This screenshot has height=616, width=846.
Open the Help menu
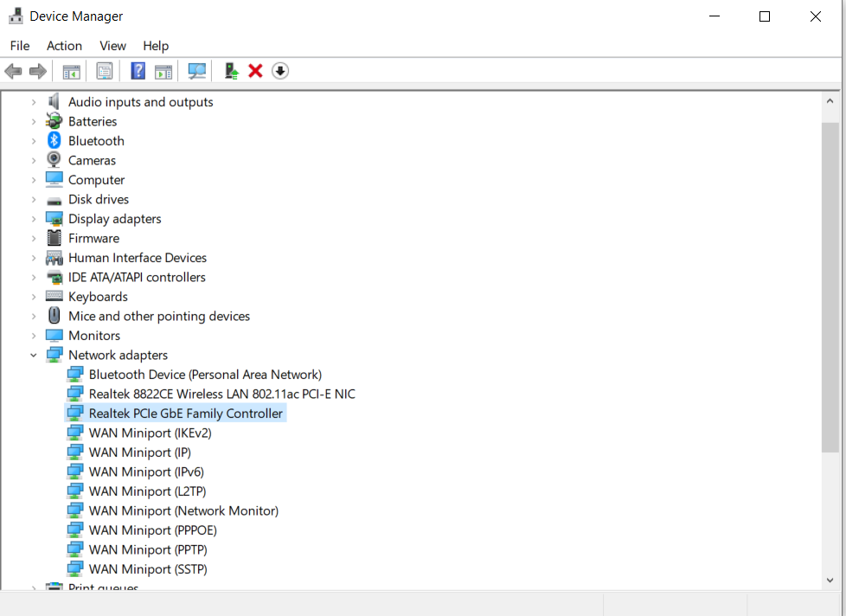tap(156, 46)
